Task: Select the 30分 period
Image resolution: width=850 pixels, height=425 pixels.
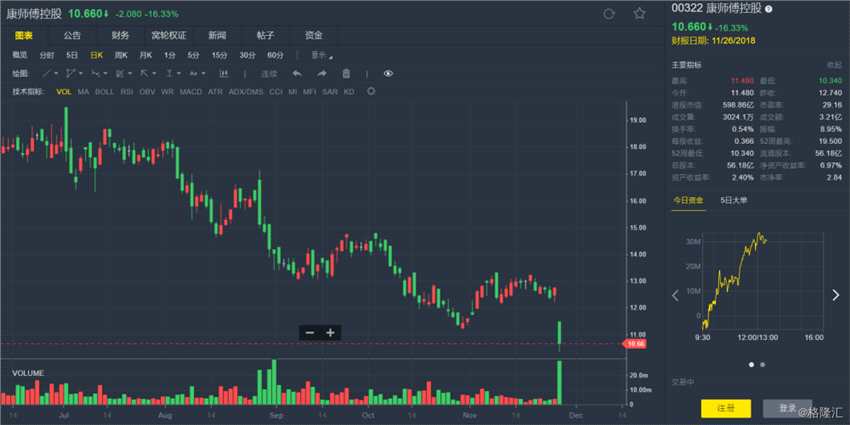Action: click(247, 55)
